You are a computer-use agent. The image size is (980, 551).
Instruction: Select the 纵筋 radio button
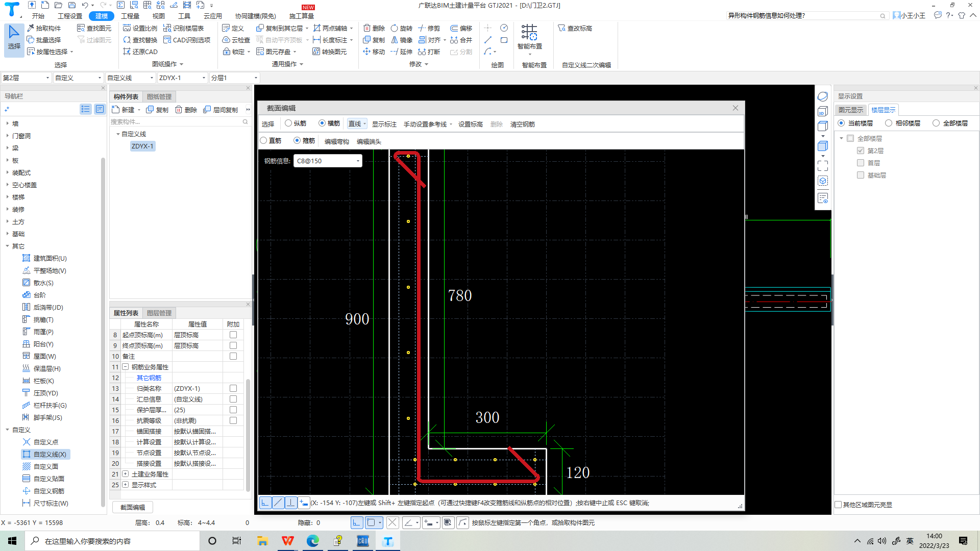288,123
